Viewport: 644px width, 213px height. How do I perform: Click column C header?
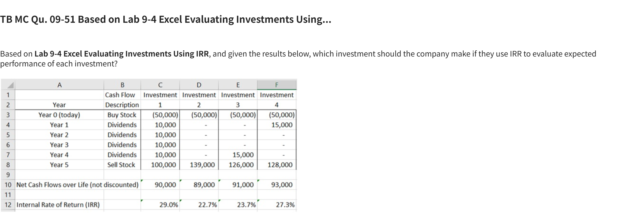(x=160, y=85)
